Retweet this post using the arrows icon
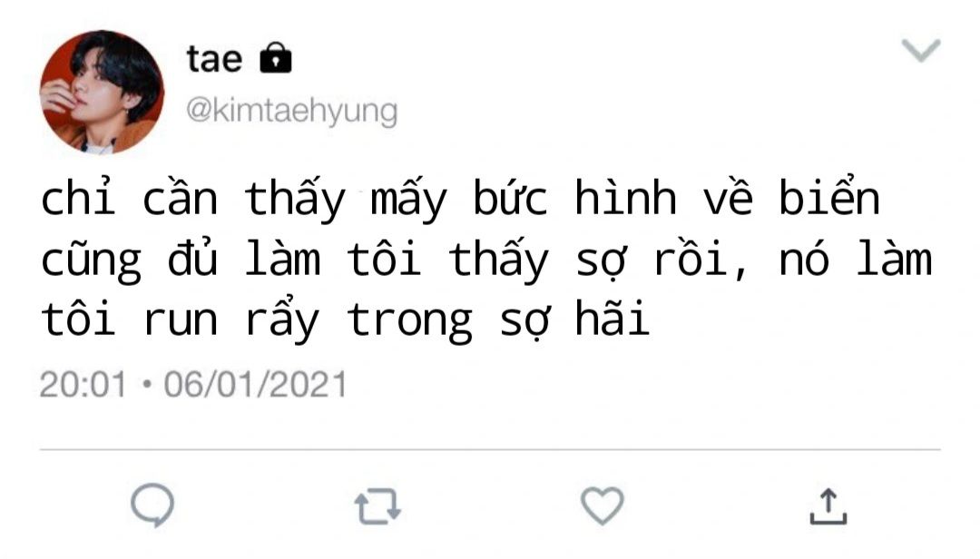Image resolution: width=980 pixels, height=559 pixels. tap(377, 505)
